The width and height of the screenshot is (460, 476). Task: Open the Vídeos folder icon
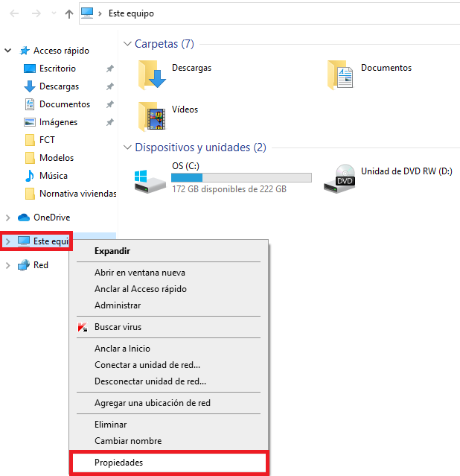pos(152,116)
